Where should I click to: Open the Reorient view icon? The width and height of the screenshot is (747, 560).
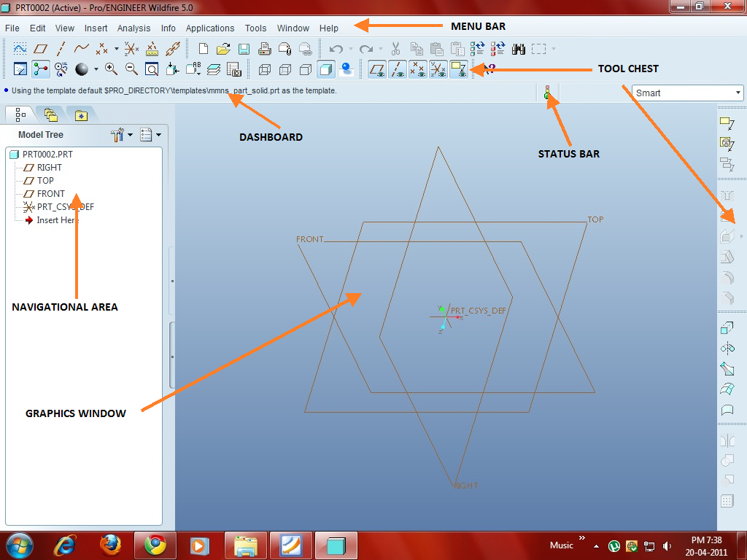coord(172,69)
